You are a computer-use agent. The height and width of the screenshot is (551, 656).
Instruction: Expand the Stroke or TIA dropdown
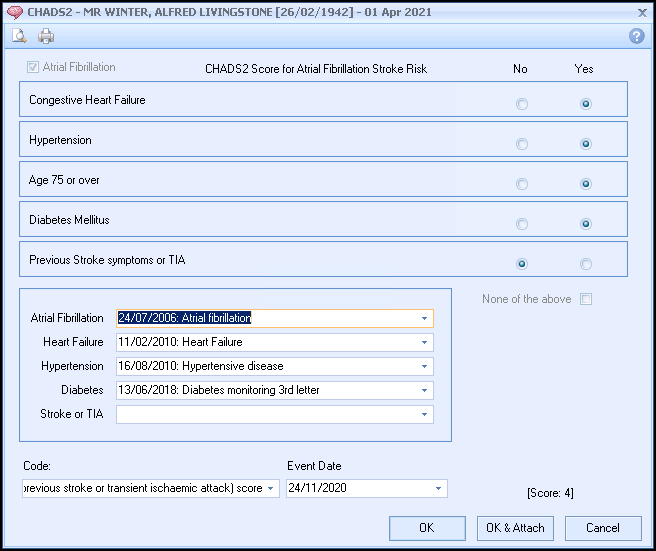tap(425, 415)
